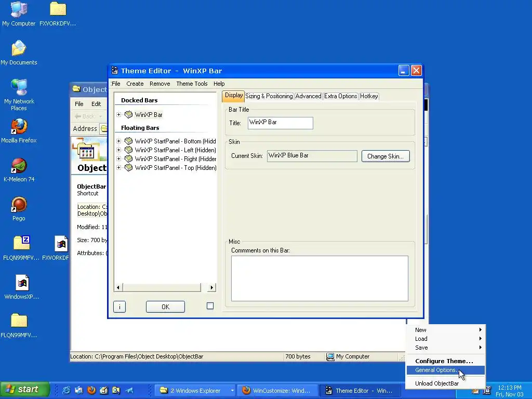Toggle the checkbox beside the OK button
This screenshot has height=399, width=532.
[x=210, y=306]
